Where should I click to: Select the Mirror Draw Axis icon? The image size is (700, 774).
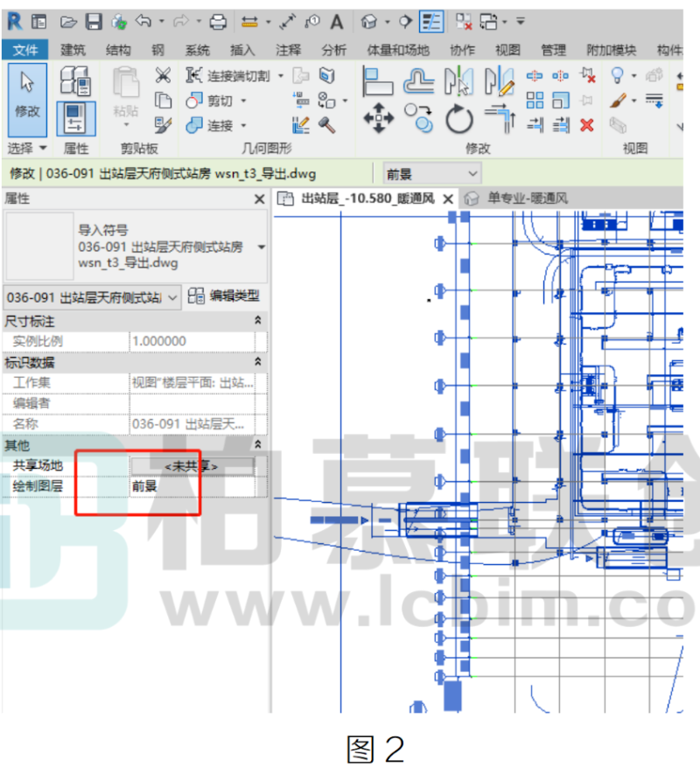coord(500,81)
